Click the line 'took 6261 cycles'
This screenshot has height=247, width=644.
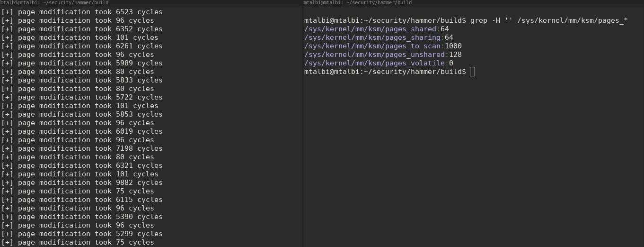(x=82, y=46)
